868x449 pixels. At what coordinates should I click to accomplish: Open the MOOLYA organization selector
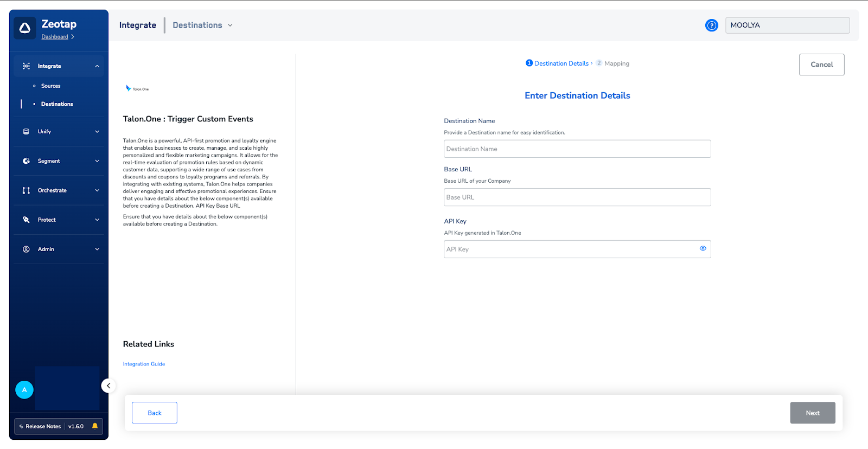(787, 25)
